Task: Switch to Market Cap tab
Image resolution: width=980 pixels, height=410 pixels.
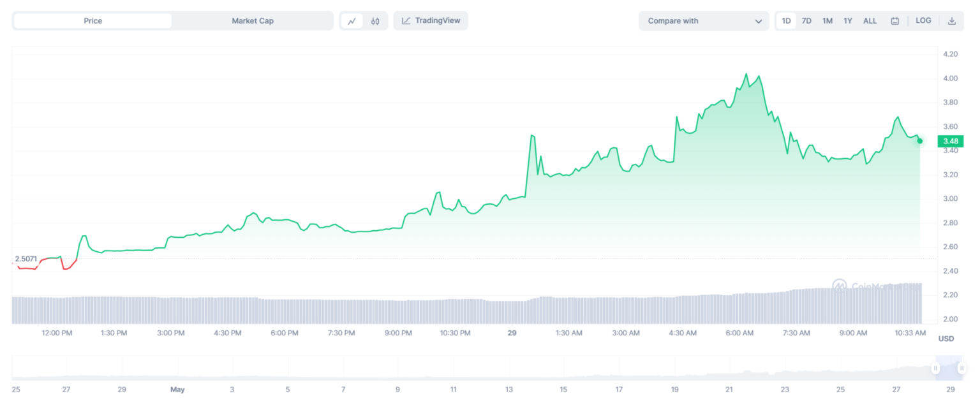Action: click(x=252, y=21)
